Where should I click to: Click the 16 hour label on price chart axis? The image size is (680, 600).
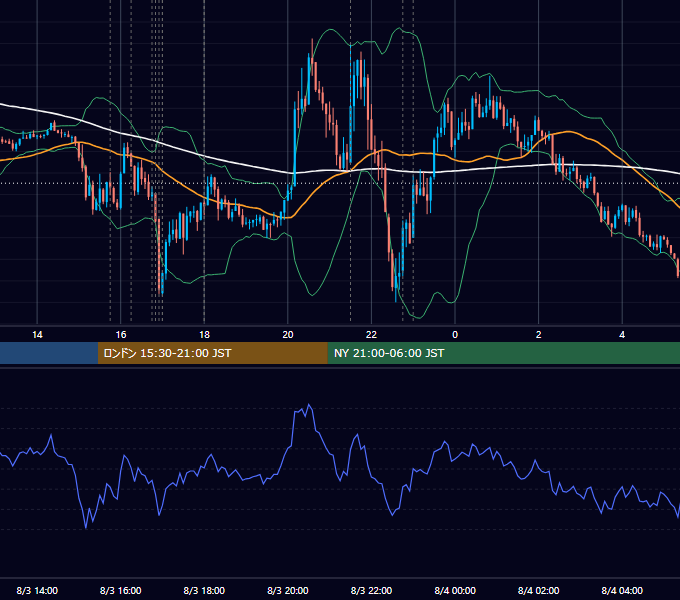[121, 335]
